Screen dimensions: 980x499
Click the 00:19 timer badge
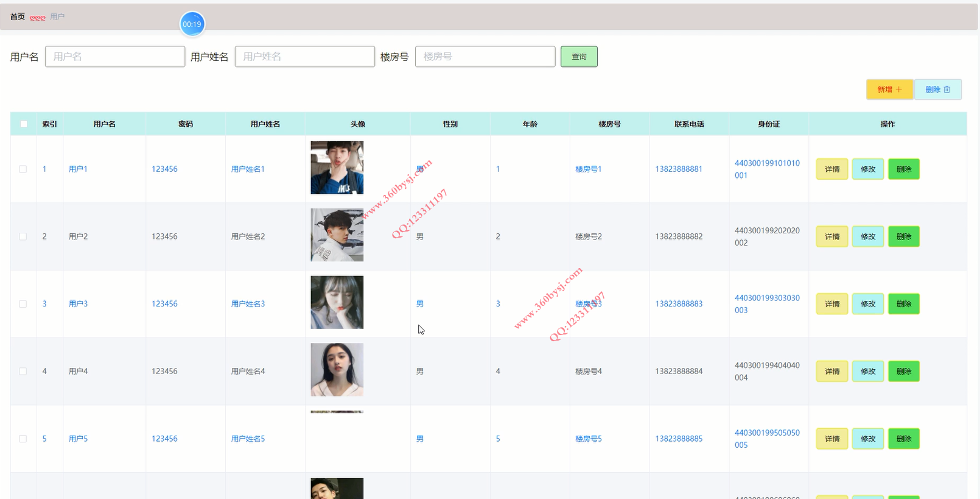[192, 24]
